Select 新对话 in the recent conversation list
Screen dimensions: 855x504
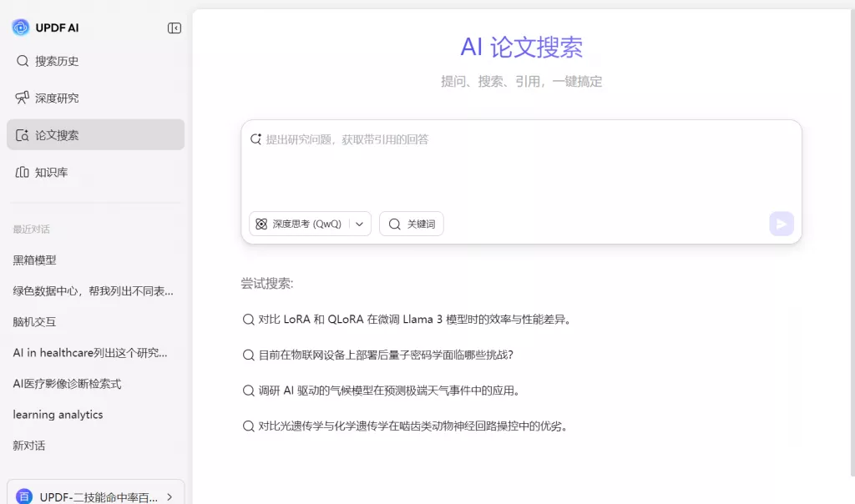tap(28, 446)
